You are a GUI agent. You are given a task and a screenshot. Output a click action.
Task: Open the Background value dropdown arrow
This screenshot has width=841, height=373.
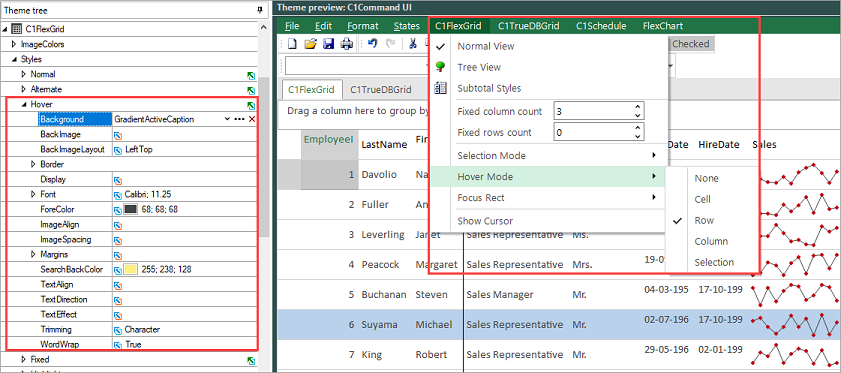227,119
